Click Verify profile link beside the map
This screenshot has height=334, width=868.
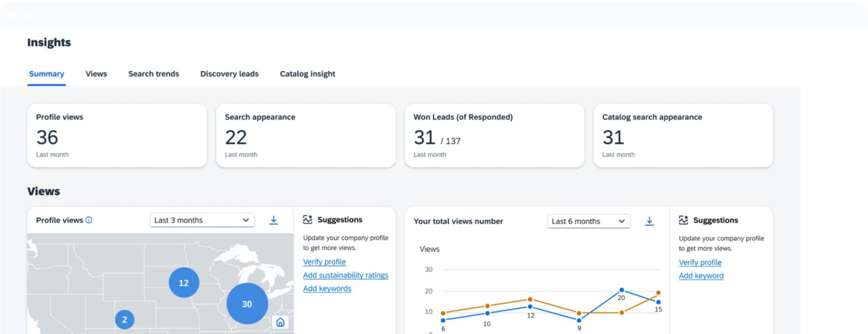click(324, 262)
